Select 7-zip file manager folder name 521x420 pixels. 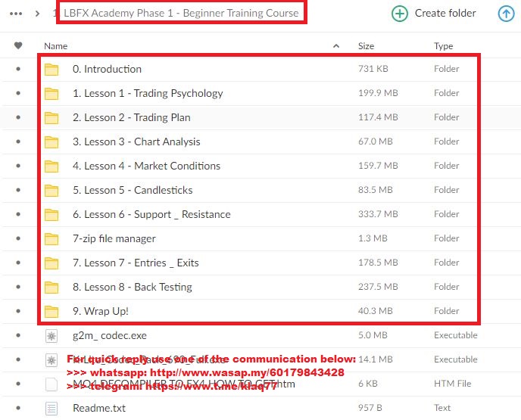click(x=114, y=238)
